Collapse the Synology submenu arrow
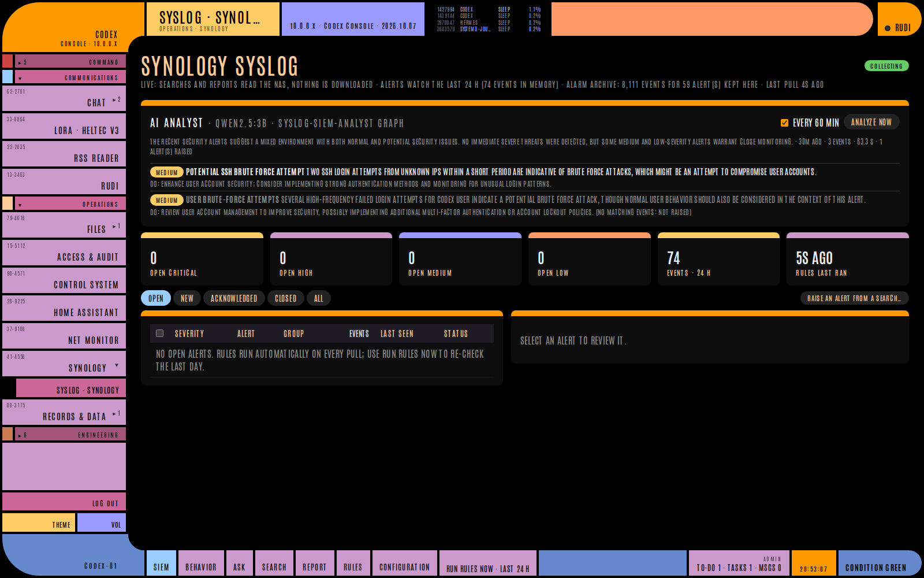 click(x=117, y=365)
